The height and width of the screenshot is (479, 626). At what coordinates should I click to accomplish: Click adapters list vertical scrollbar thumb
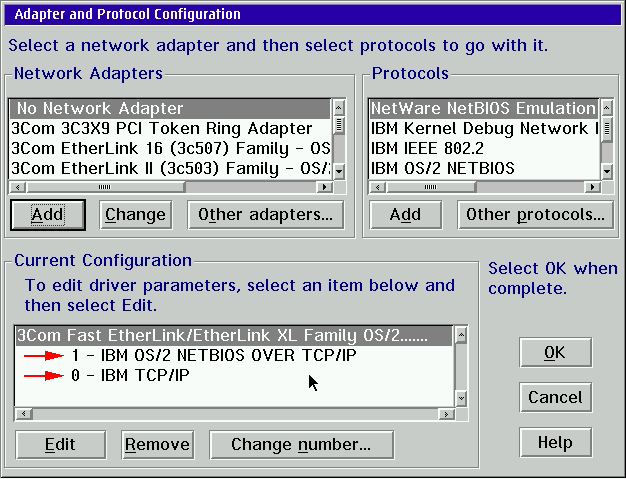[x=339, y=125]
